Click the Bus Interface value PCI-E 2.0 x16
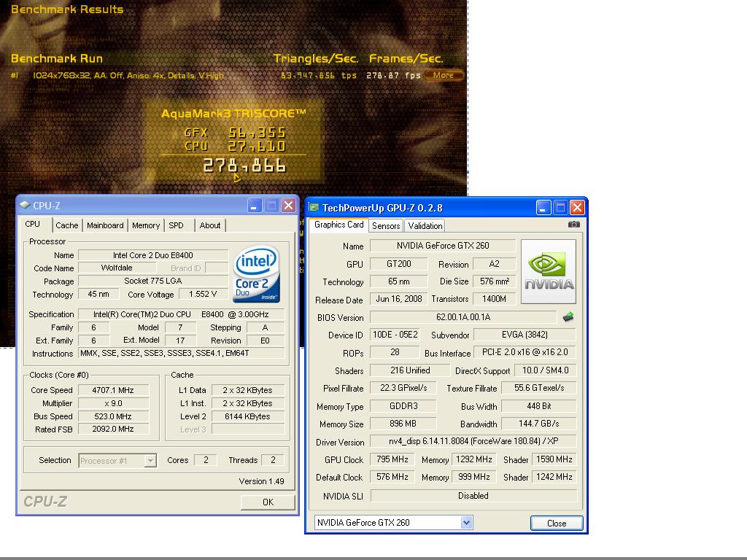This screenshot has height=560, width=747. (525, 352)
